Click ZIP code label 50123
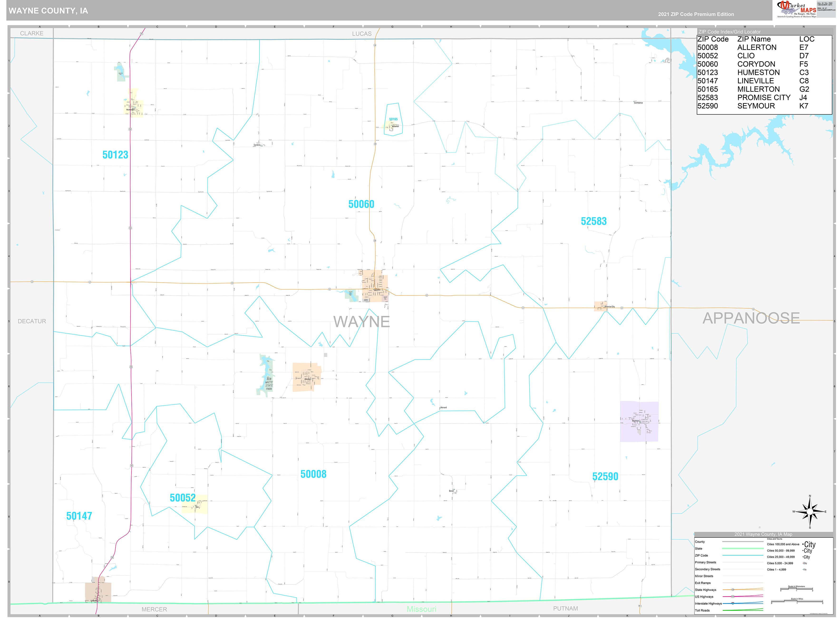The height and width of the screenshot is (618, 840). [x=115, y=155]
